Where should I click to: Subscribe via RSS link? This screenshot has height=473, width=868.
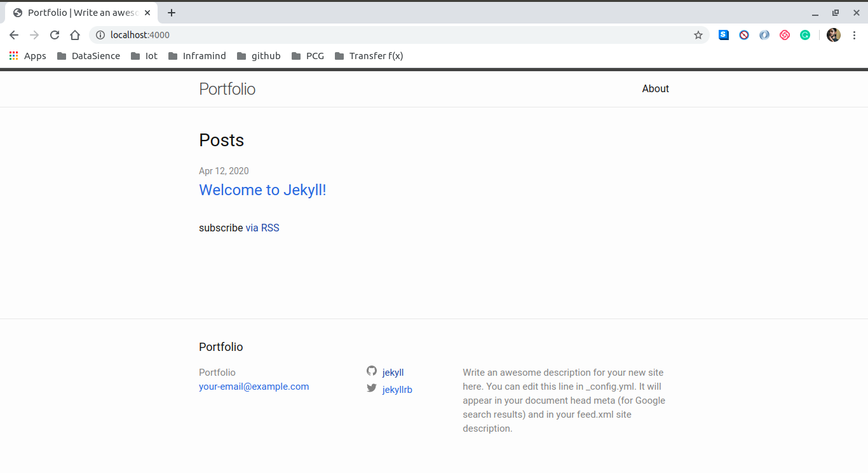(262, 228)
